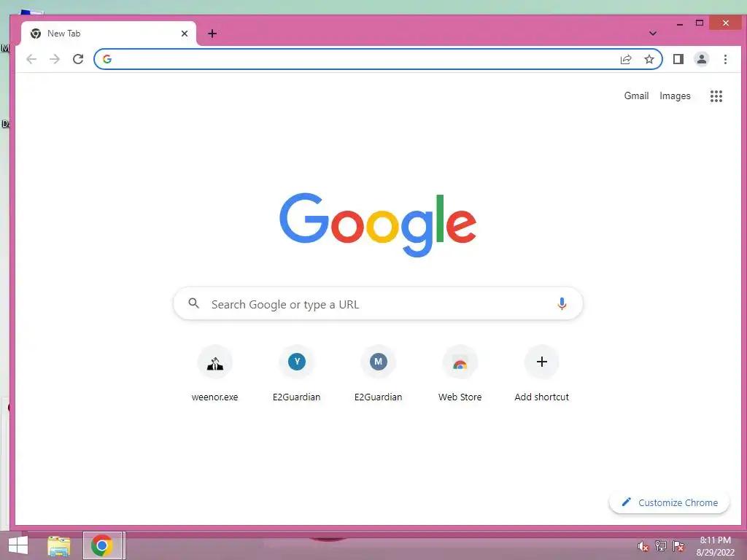The image size is (747, 560).
Task: Open the profile avatar menu
Action: (702, 59)
